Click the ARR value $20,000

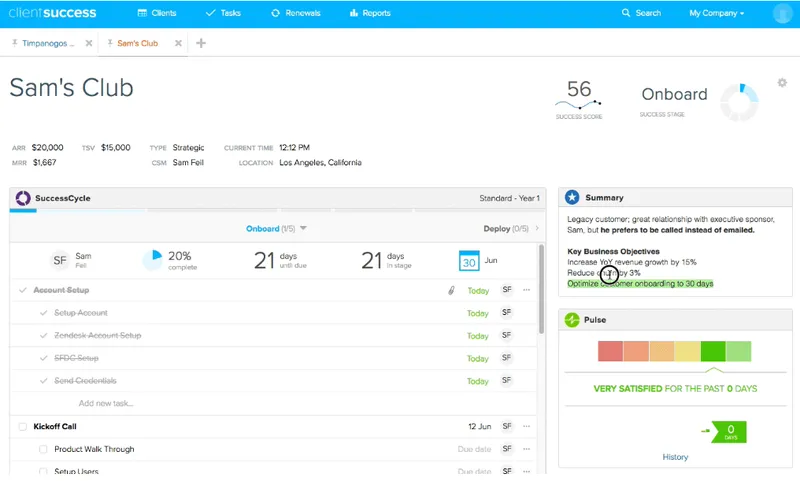click(47, 147)
